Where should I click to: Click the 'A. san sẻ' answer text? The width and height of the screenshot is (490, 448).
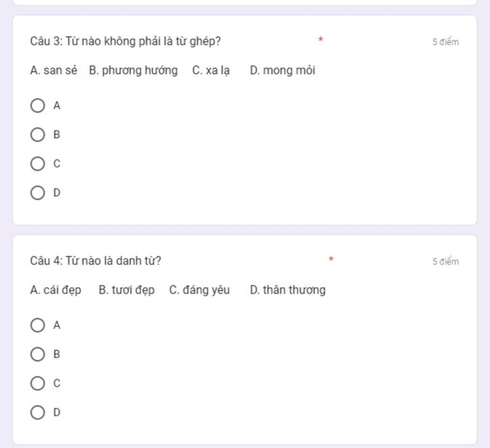click(54, 70)
